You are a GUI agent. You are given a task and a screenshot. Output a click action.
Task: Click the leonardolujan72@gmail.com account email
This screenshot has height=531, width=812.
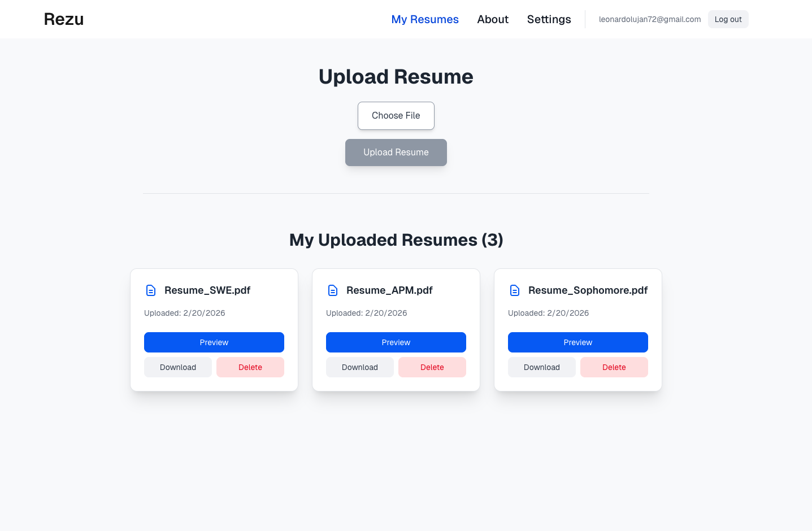pos(650,19)
